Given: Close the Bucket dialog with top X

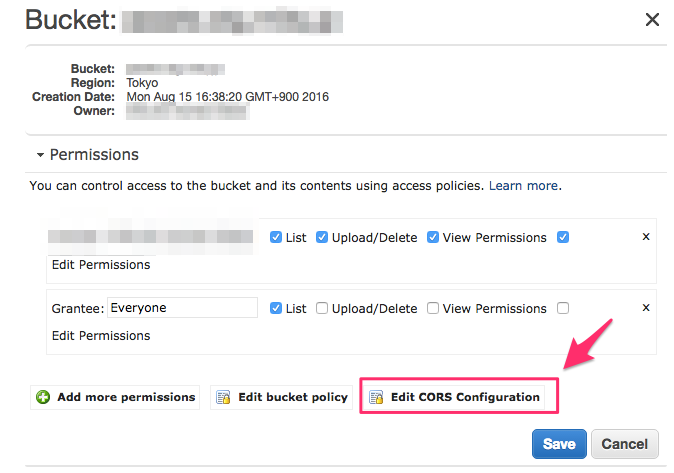Looking at the screenshot, I should click(652, 19).
